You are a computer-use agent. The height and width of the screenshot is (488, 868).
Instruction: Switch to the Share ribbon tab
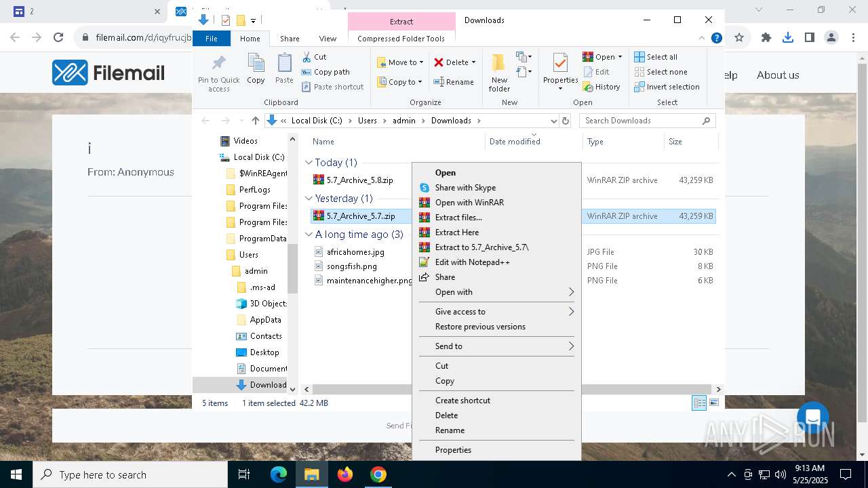click(290, 39)
